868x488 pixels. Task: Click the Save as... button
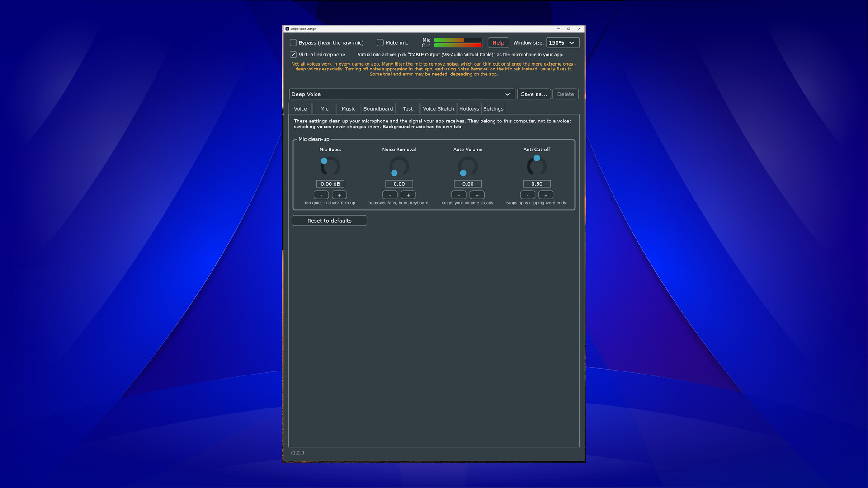tap(533, 94)
